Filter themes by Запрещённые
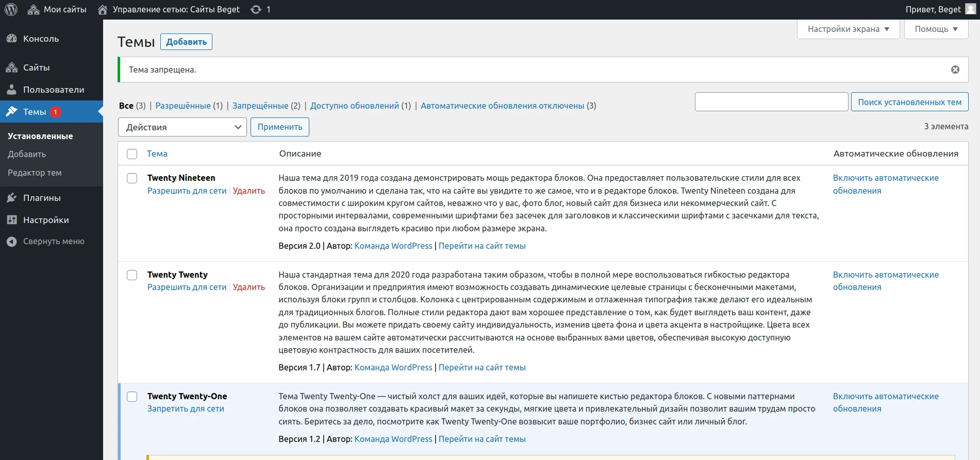This screenshot has height=460, width=980. [x=260, y=106]
